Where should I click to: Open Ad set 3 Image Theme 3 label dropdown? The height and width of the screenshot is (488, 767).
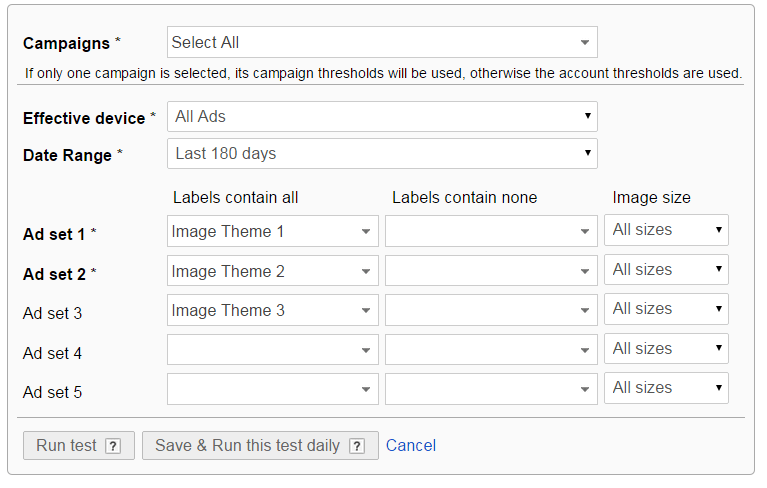273,310
